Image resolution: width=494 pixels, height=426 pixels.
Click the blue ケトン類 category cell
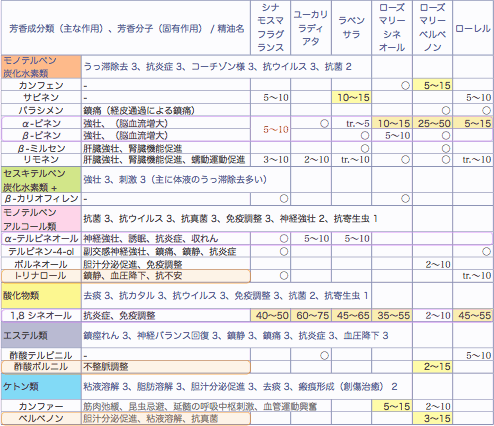point(41,387)
